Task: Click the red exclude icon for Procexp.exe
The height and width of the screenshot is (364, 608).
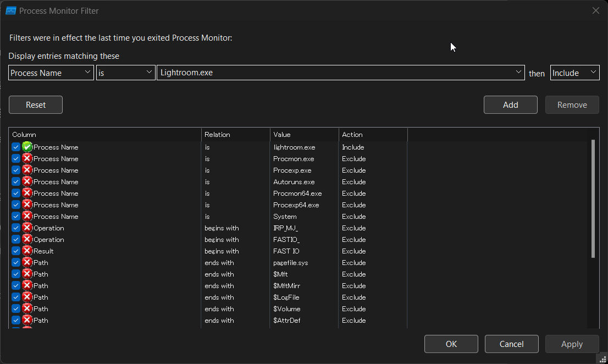Action: (27, 170)
